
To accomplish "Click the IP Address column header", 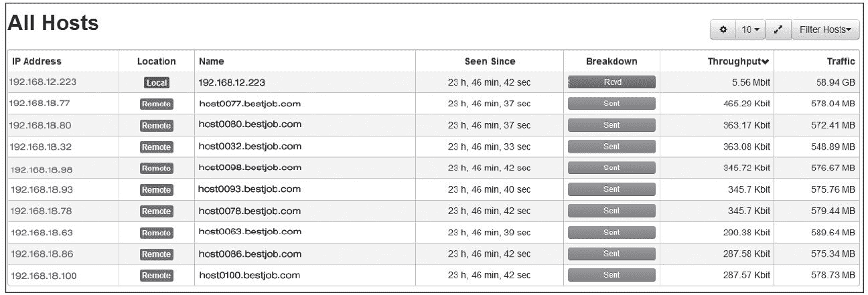I will [36, 62].
